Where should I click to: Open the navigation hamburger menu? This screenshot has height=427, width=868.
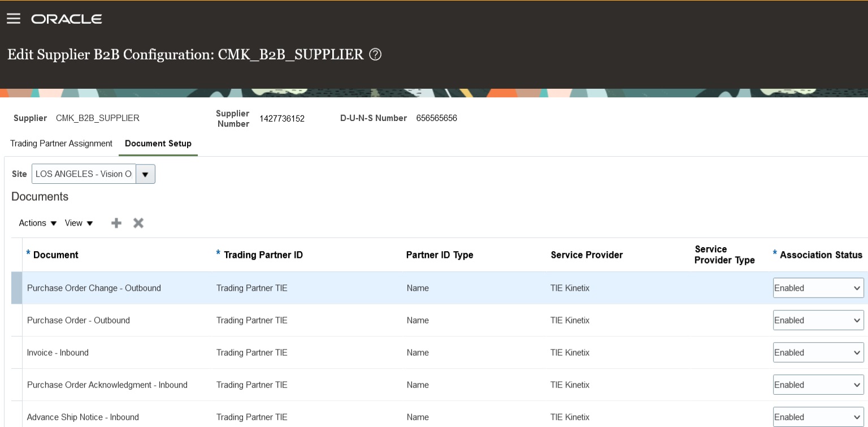[x=14, y=18]
